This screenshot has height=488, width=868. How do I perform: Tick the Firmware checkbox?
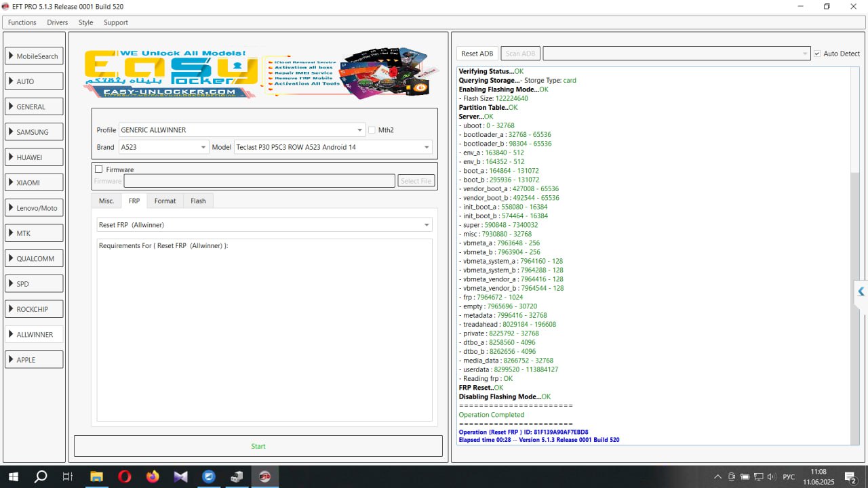pos(99,169)
